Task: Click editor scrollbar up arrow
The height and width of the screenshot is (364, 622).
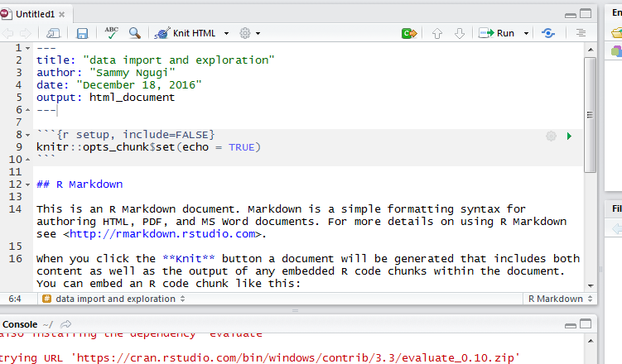Action: (x=591, y=50)
